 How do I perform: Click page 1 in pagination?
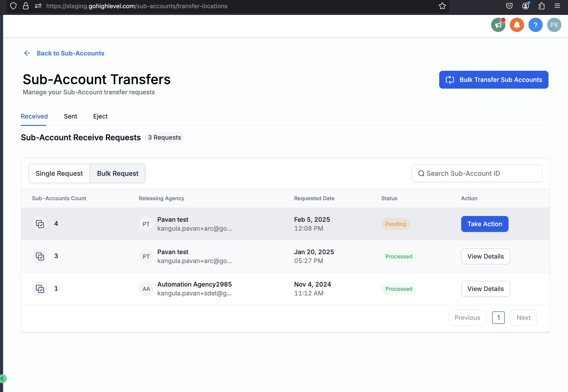coord(498,318)
